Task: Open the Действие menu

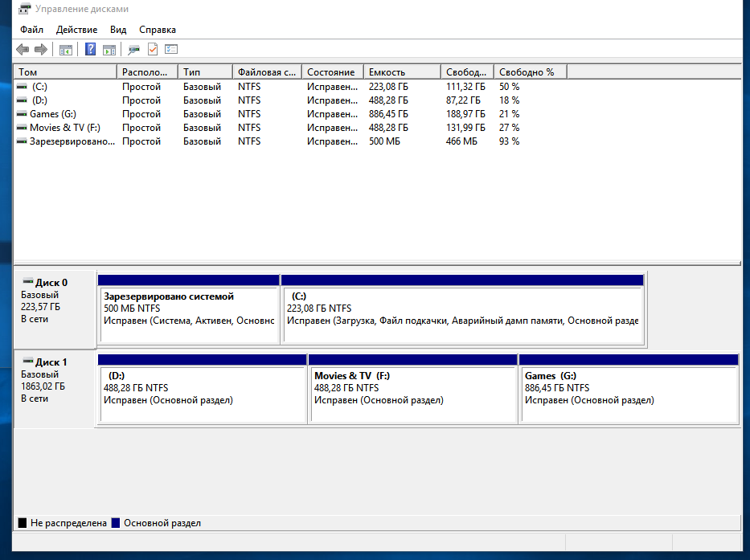Action: [76, 30]
